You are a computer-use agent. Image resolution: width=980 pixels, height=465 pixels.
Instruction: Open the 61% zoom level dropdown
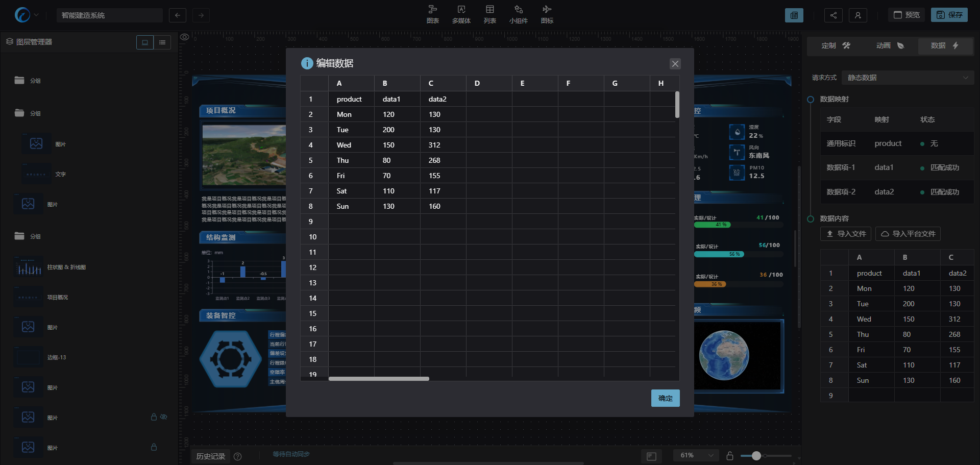(x=696, y=455)
